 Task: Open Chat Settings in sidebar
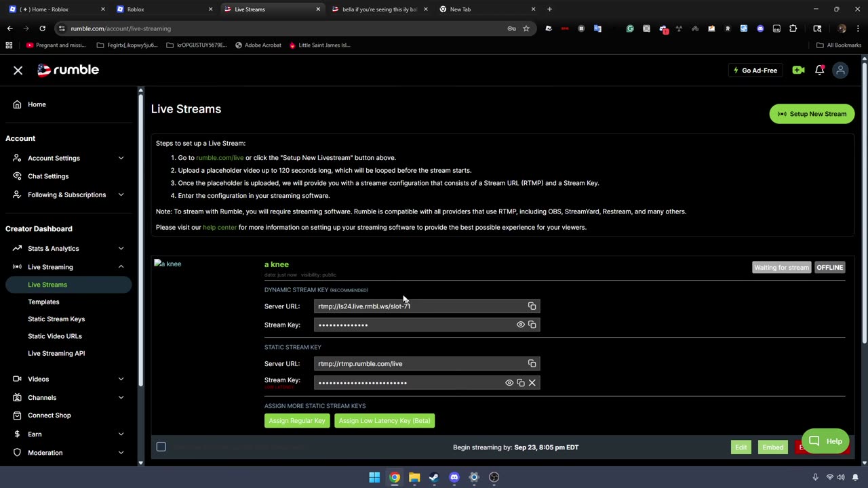(x=48, y=176)
